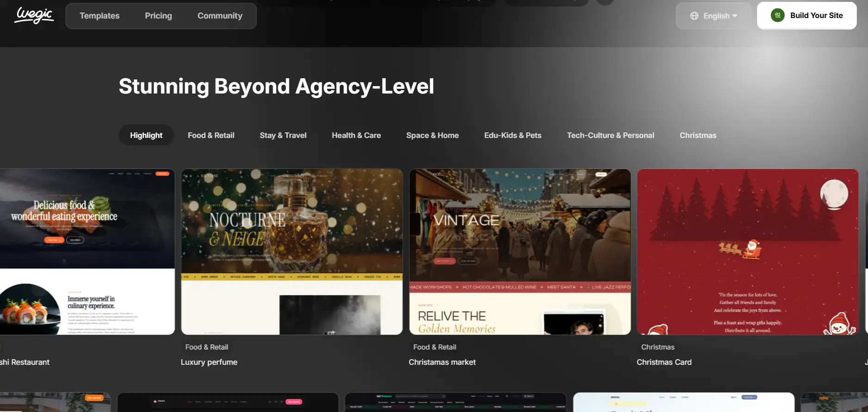Open the Vintage Christmas market template thumbnail
Screen dimensions: 868x412
click(520, 251)
